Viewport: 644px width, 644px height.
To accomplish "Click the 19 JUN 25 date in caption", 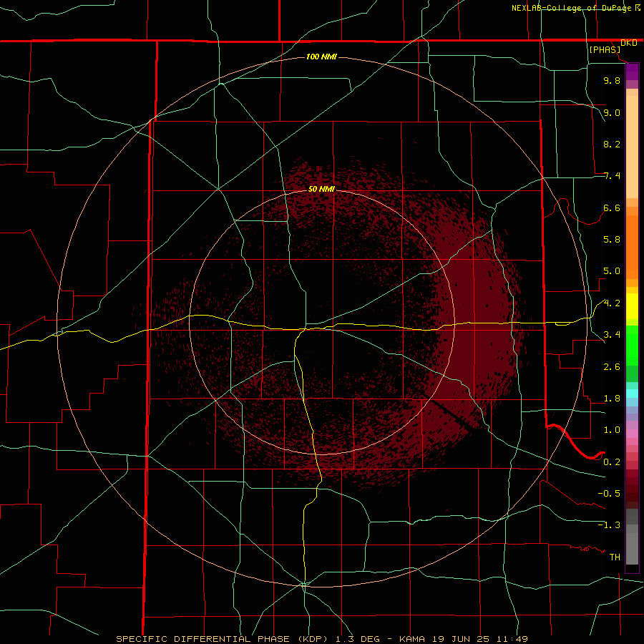I will (x=462, y=639).
